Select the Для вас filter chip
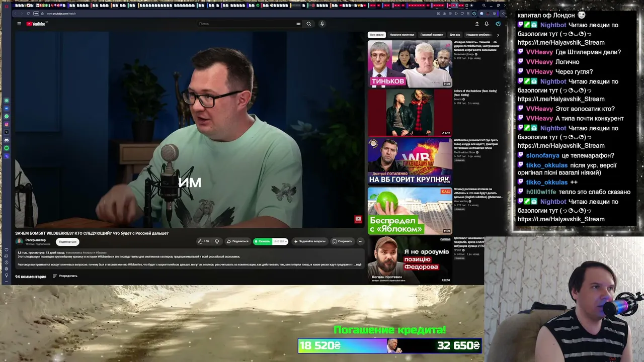 point(455,35)
